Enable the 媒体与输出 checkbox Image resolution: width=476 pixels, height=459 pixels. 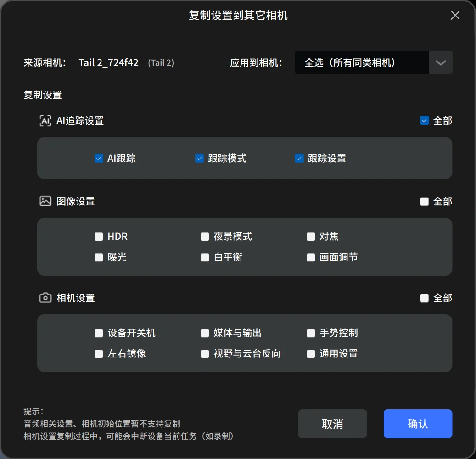pyautogui.click(x=205, y=333)
